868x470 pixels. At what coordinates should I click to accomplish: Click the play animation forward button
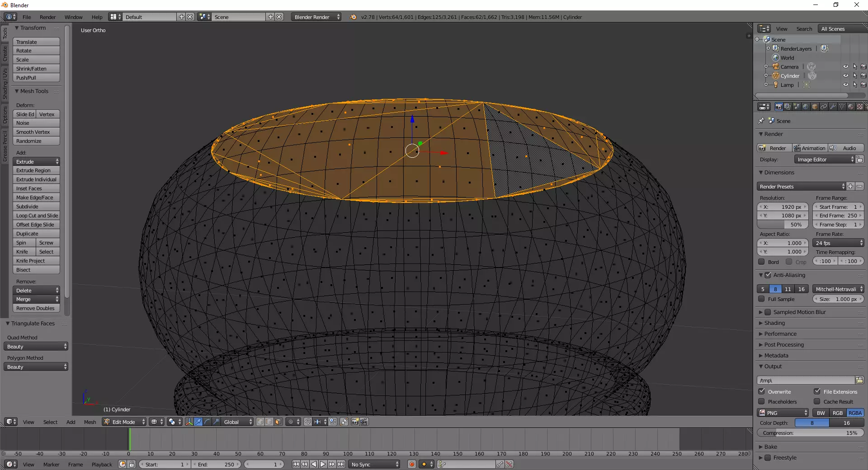pos(323,464)
